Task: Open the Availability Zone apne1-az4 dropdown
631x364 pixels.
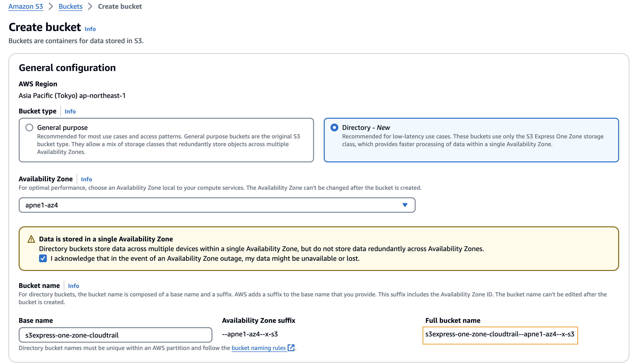Action: [217, 205]
